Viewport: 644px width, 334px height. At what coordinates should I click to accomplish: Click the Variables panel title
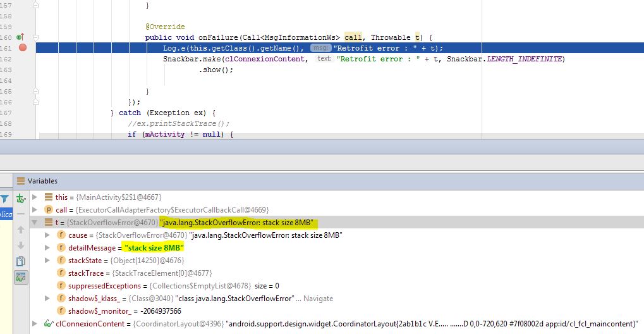[x=42, y=181]
